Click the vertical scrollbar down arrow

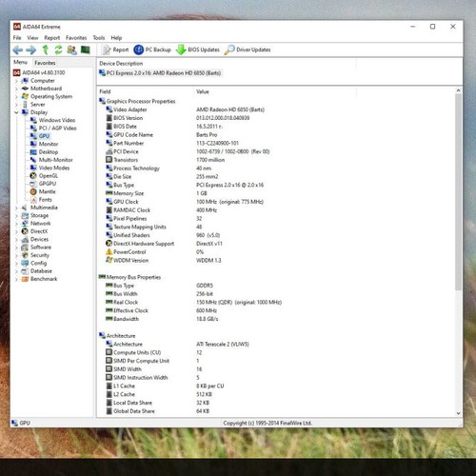pyautogui.click(x=458, y=413)
